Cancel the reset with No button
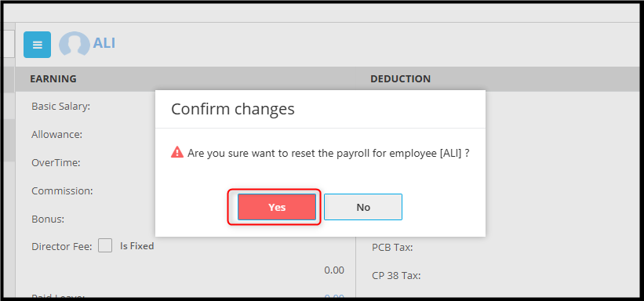Viewport: 644px width, 301px height. click(363, 207)
